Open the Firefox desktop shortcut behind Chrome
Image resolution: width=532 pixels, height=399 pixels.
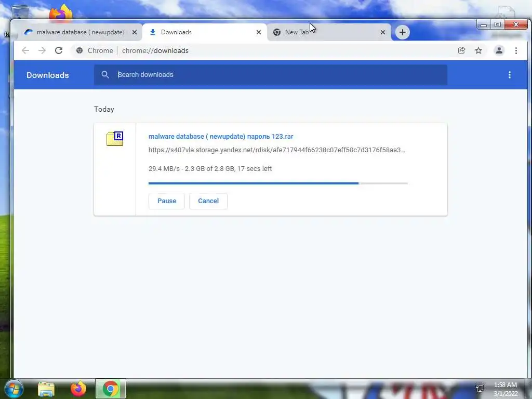click(61, 13)
